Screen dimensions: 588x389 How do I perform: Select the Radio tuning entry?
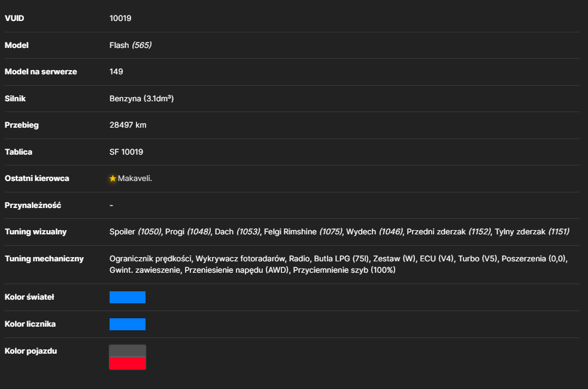coord(299,259)
